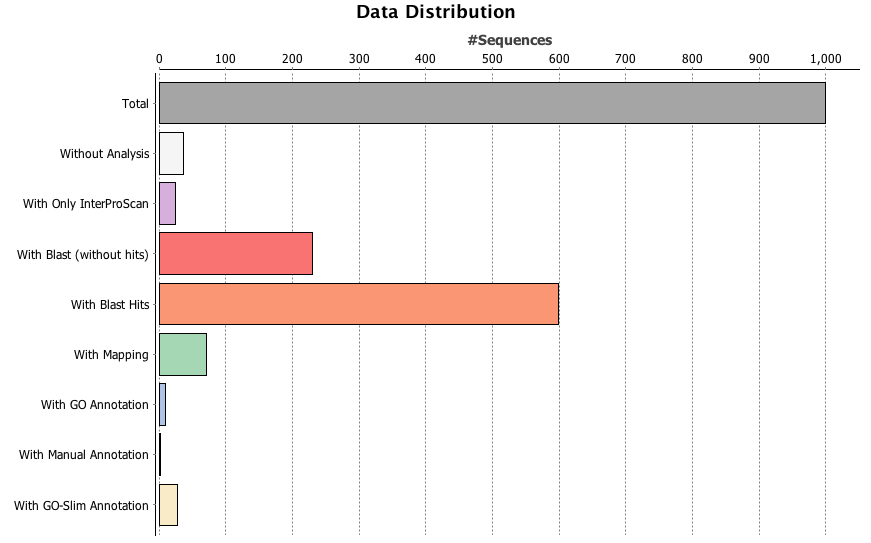This screenshot has width=871, height=543.
Task: Click the With Manual Annotation label
Action: click(84, 455)
